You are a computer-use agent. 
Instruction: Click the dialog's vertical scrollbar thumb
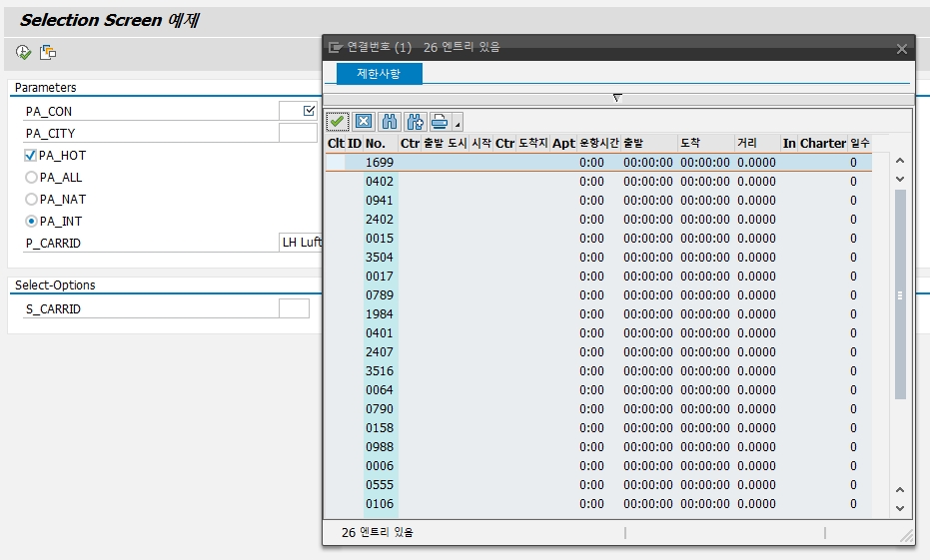point(900,294)
